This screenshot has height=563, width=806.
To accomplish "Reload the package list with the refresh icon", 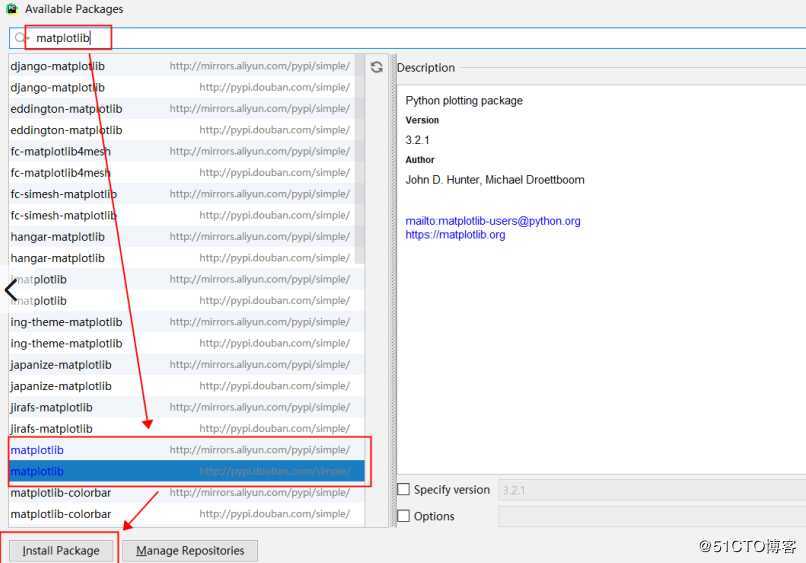I will pos(377,67).
